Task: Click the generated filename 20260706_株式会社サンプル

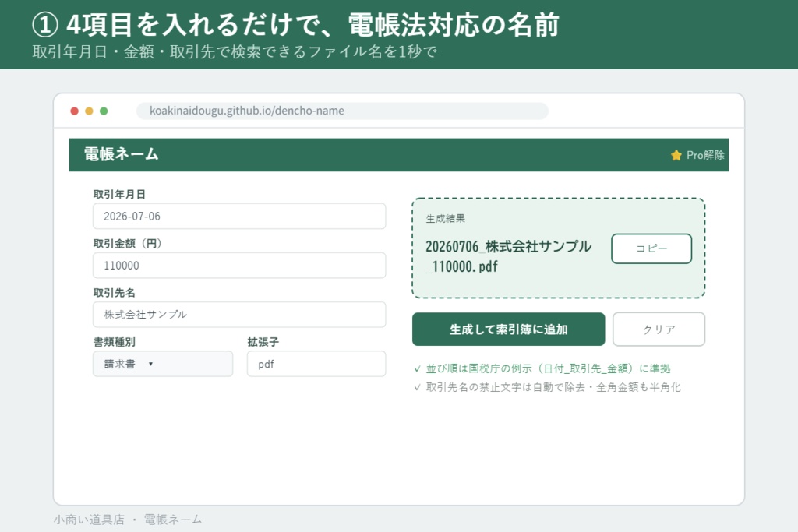Action: point(508,247)
